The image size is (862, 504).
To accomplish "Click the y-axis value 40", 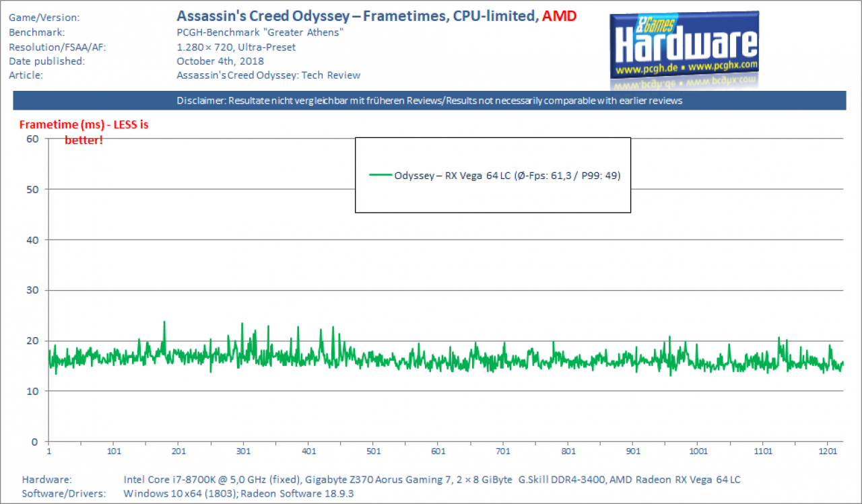I will [33, 240].
